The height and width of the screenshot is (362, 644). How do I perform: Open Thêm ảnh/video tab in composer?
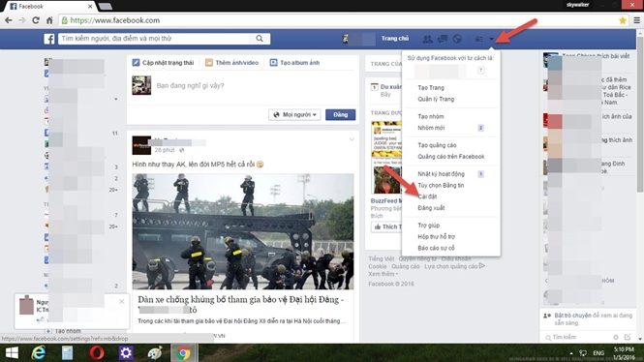coord(232,63)
